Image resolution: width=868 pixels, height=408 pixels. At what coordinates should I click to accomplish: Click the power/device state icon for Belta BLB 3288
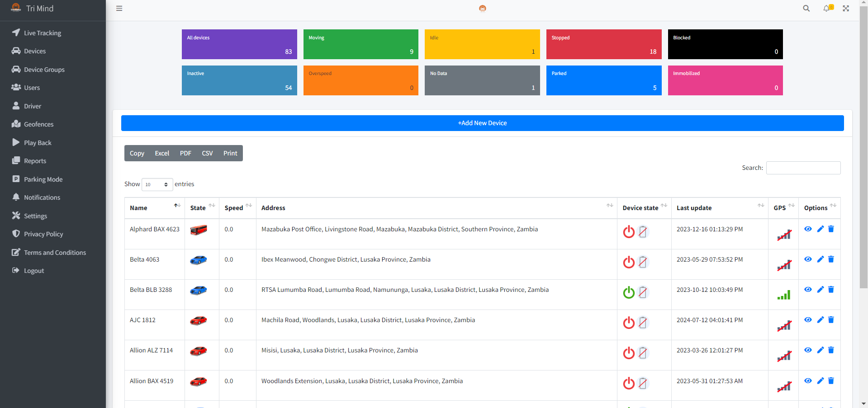(629, 292)
